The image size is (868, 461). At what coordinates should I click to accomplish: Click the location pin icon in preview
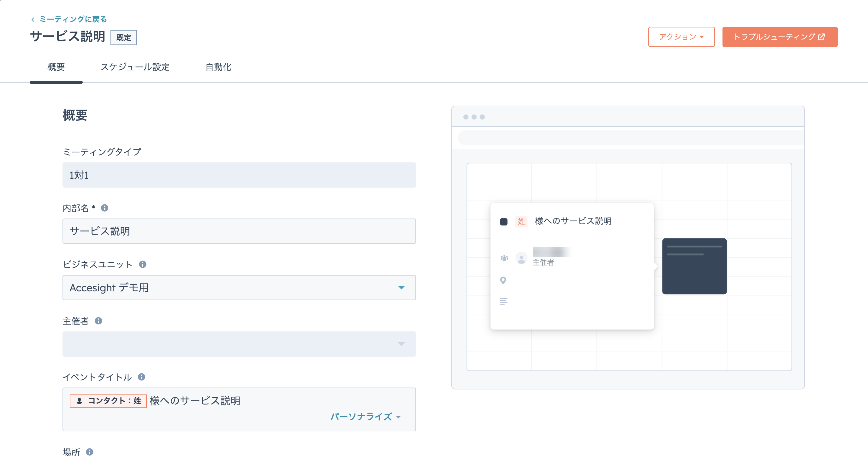click(x=503, y=280)
